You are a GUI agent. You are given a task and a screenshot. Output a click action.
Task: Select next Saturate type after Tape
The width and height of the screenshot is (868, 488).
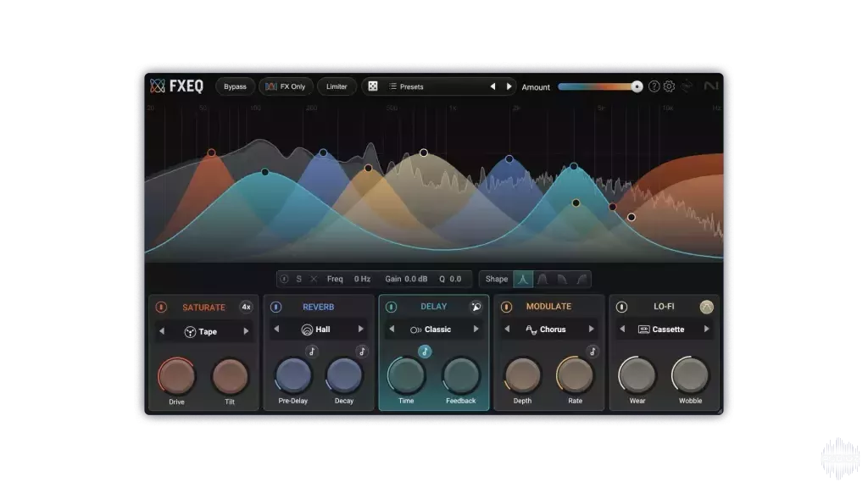point(246,331)
